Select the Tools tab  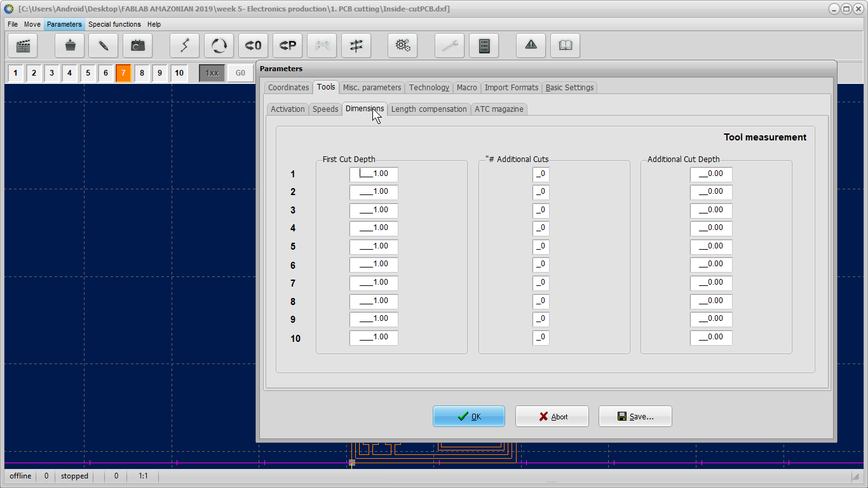326,87
